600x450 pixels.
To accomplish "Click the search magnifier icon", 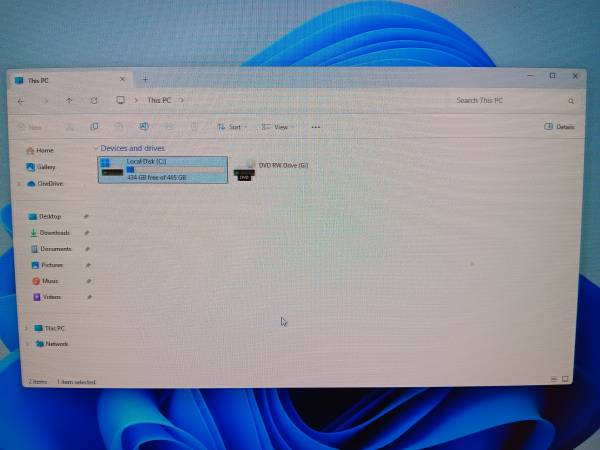I will (x=571, y=101).
